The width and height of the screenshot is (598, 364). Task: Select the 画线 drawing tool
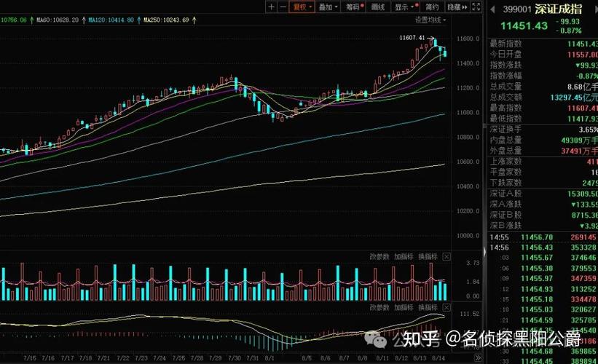pyautogui.click(x=377, y=7)
